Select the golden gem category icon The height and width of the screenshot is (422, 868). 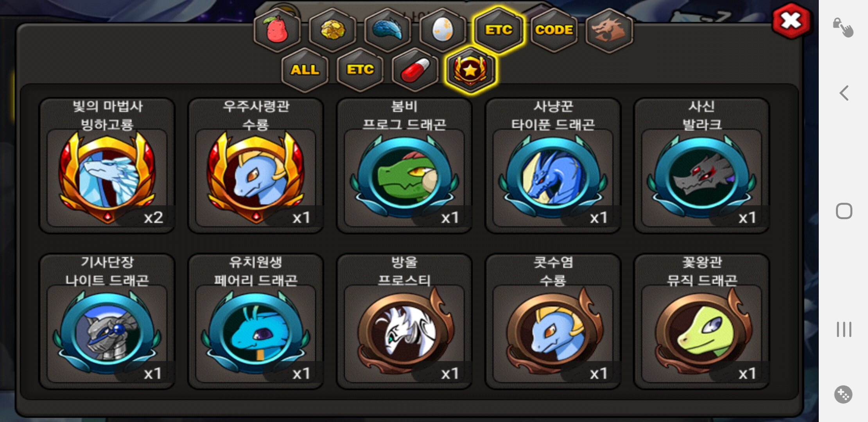(333, 30)
